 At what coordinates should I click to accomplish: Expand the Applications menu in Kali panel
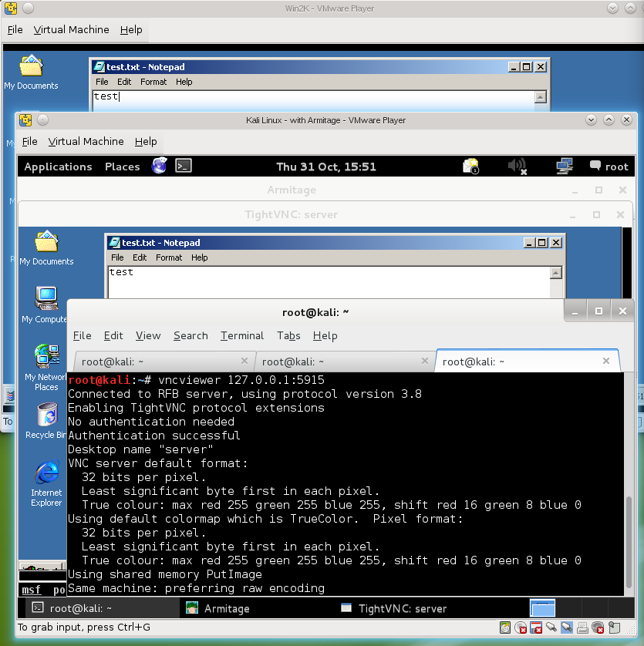[x=58, y=167]
